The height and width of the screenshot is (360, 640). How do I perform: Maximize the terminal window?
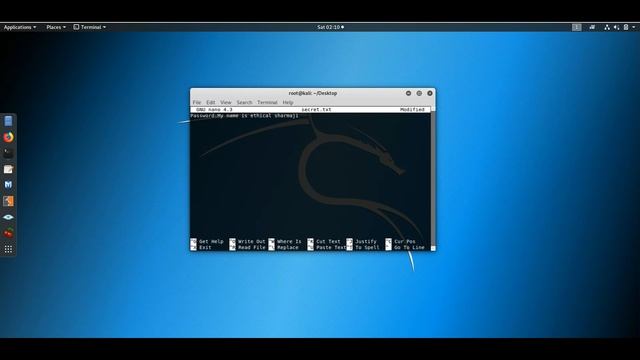(x=419, y=93)
